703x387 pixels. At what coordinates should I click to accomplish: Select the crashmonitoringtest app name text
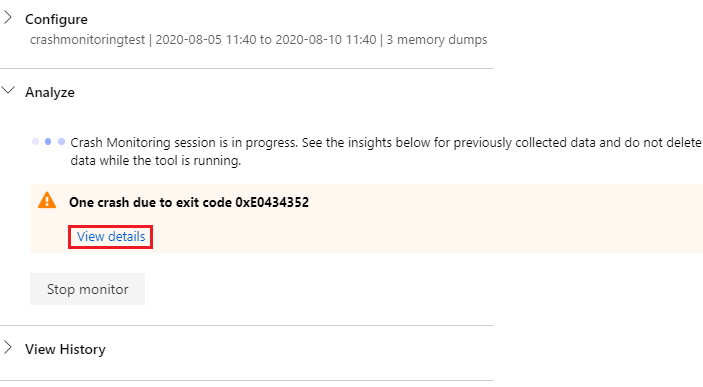pos(87,39)
